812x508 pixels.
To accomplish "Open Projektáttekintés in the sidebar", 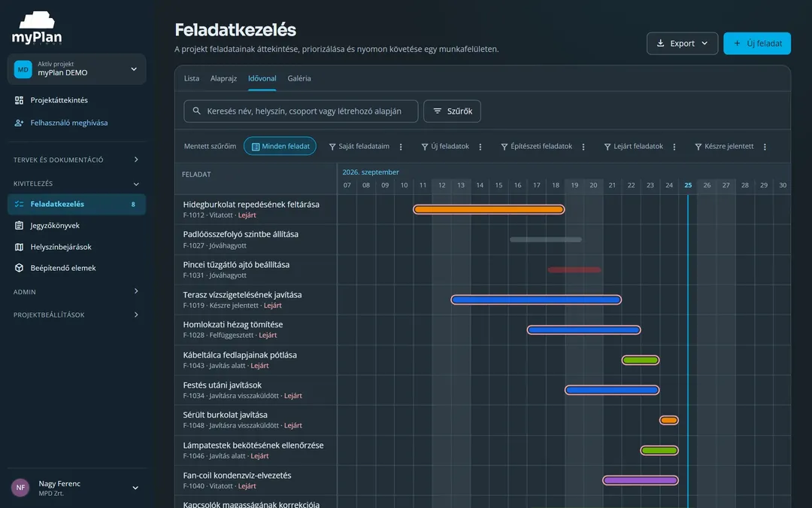I will pyautogui.click(x=77, y=100).
